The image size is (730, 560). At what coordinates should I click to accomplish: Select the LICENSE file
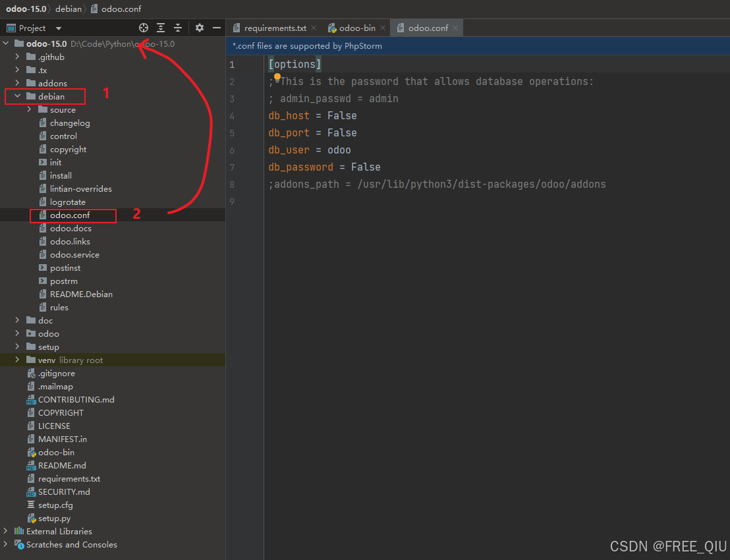coord(54,426)
